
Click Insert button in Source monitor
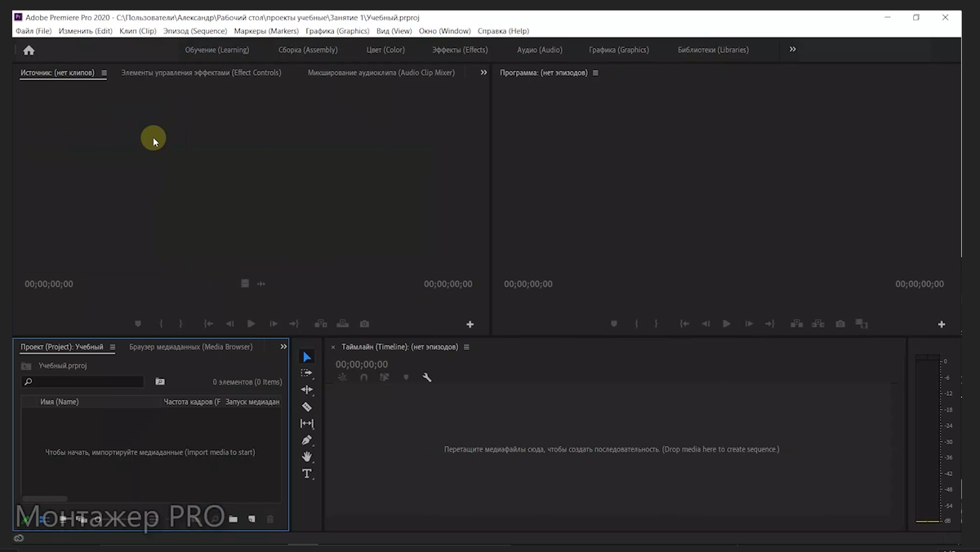point(321,324)
